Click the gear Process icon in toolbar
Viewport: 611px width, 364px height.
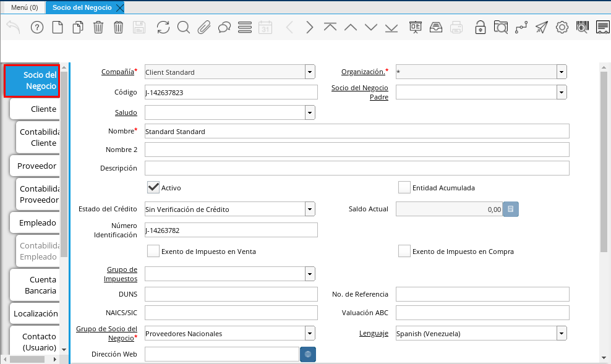click(x=562, y=27)
